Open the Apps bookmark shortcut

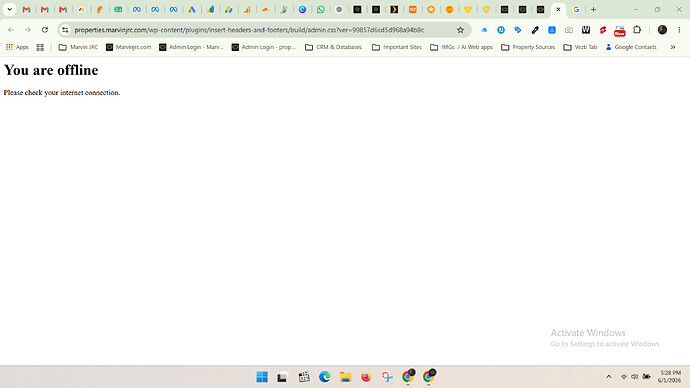point(17,47)
